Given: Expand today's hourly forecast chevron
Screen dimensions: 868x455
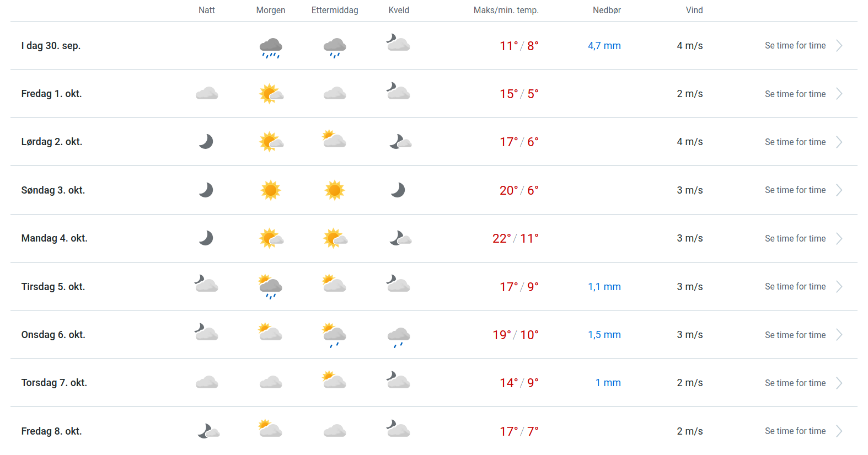Looking at the screenshot, I should coord(839,46).
